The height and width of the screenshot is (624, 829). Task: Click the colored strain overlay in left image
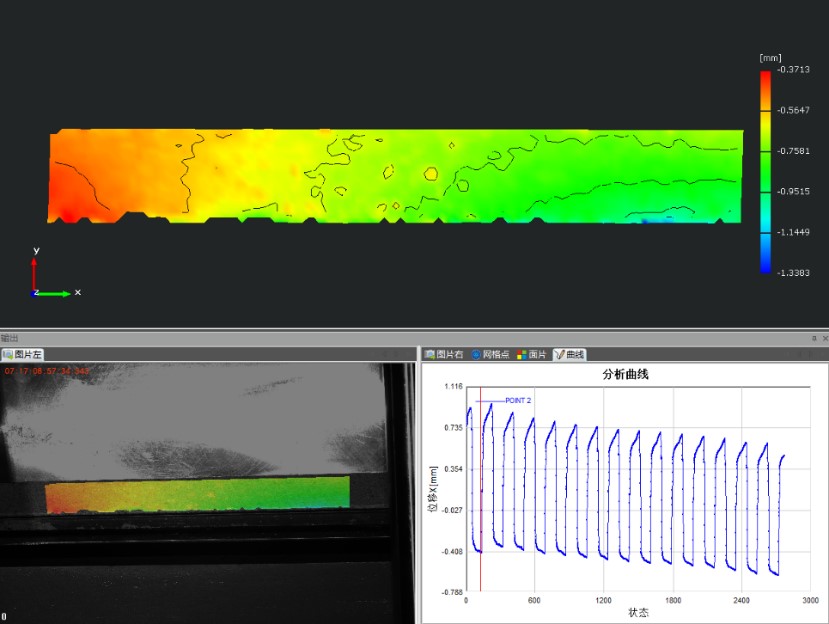(x=198, y=494)
